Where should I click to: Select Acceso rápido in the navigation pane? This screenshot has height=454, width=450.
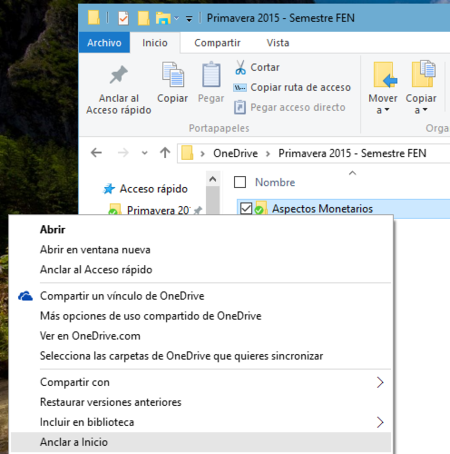[x=145, y=189]
